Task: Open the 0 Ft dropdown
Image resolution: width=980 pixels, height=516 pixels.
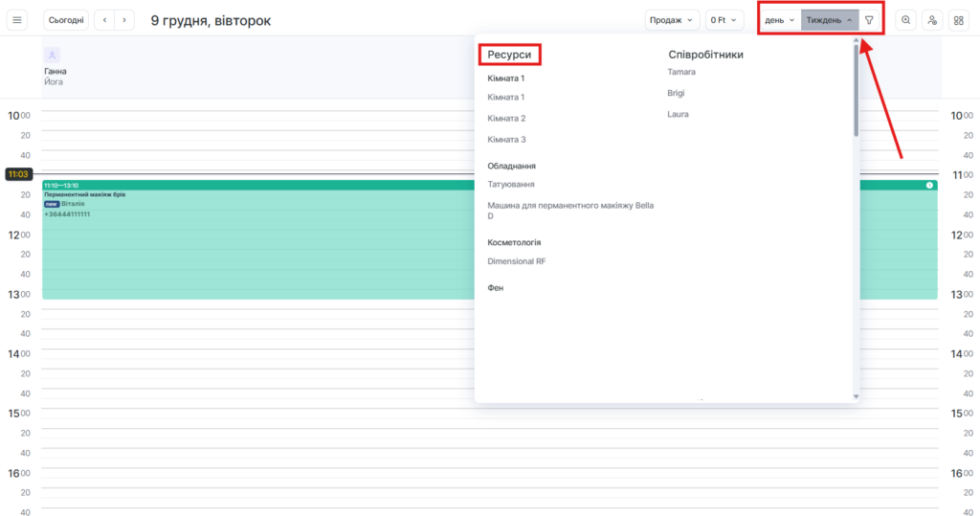Action: 724,20
